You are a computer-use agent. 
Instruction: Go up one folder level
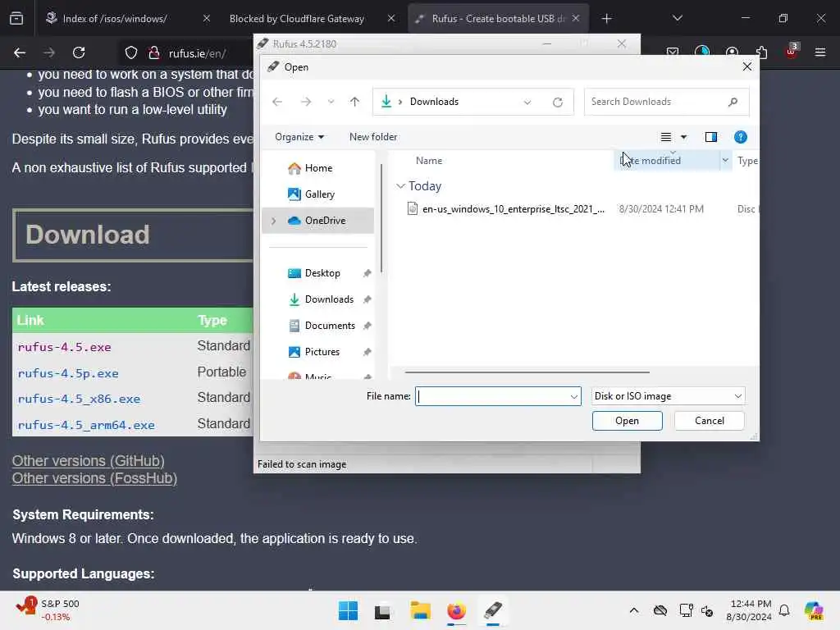(x=354, y=102)
